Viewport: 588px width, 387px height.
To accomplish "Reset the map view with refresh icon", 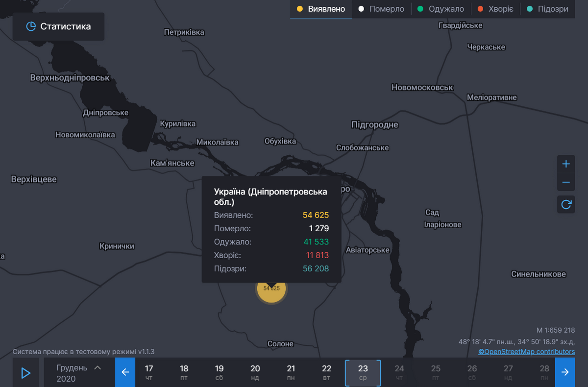I will coord(566,204).
